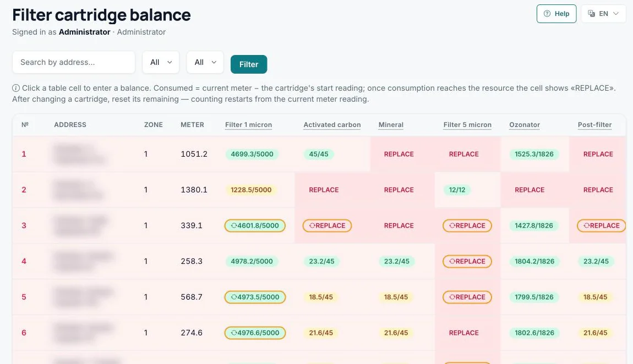Click the reset icon in 4601.8/5000 pill
Screen dimensions: 633x364
click(x=234, y=225)
